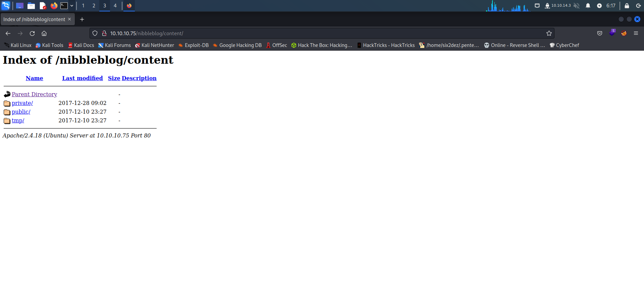644x288 pixels.
Task: Sort listing by Description column
Action: pos(139,78)
